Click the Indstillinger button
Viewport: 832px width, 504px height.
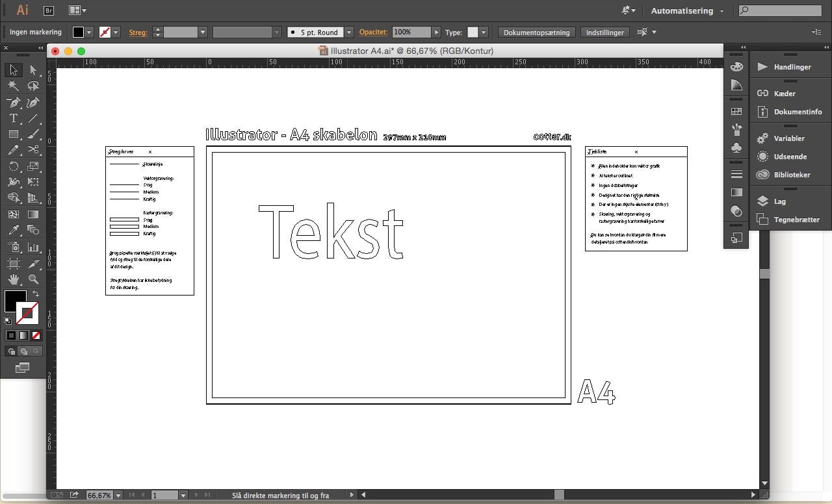click(605, 32)
